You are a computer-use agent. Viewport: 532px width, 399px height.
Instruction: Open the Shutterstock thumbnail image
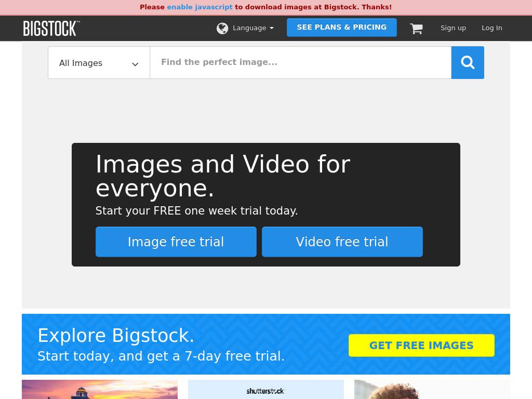coord(266,390)
